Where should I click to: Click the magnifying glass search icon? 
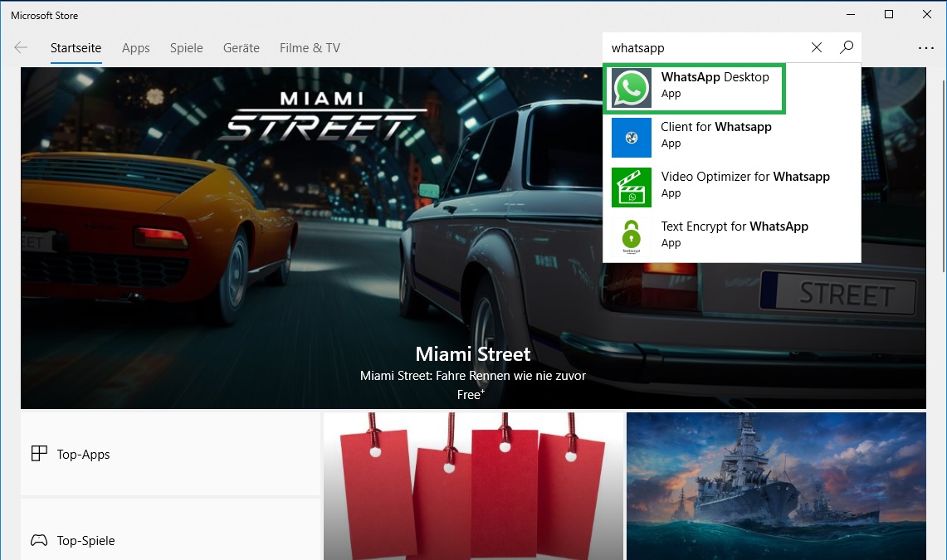[846, 47]
